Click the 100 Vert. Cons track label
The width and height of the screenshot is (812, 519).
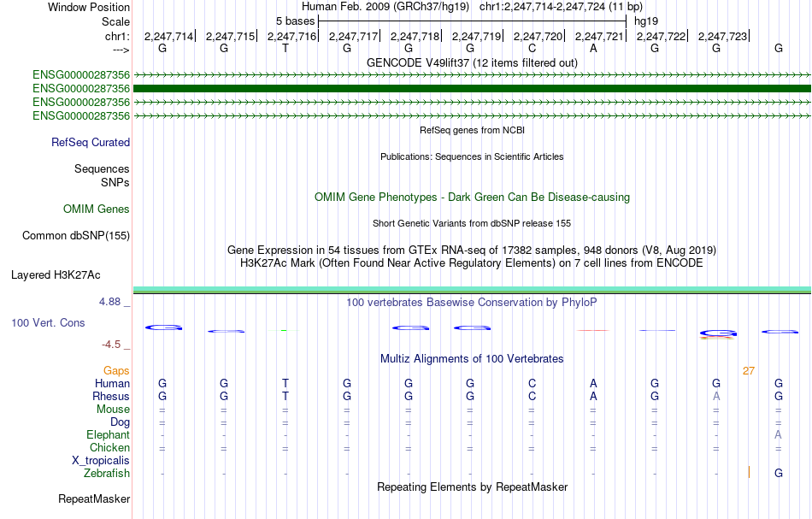(x=48, y=323)
